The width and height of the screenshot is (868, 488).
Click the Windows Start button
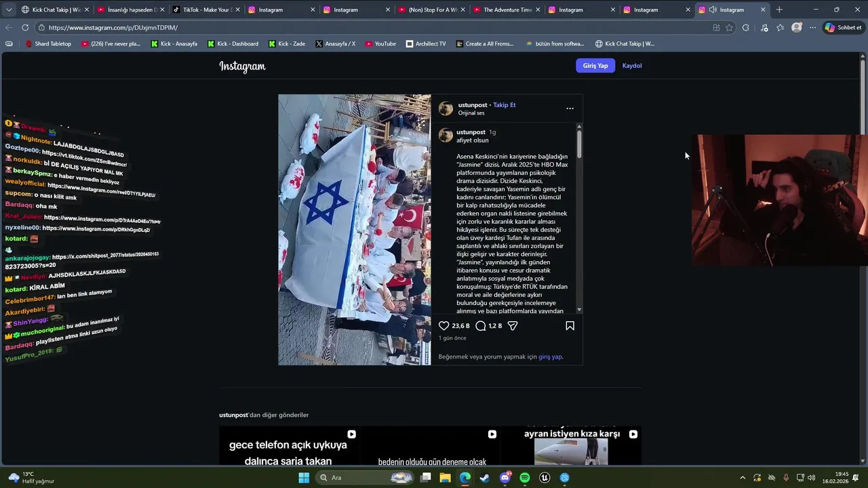pos(304,478)
